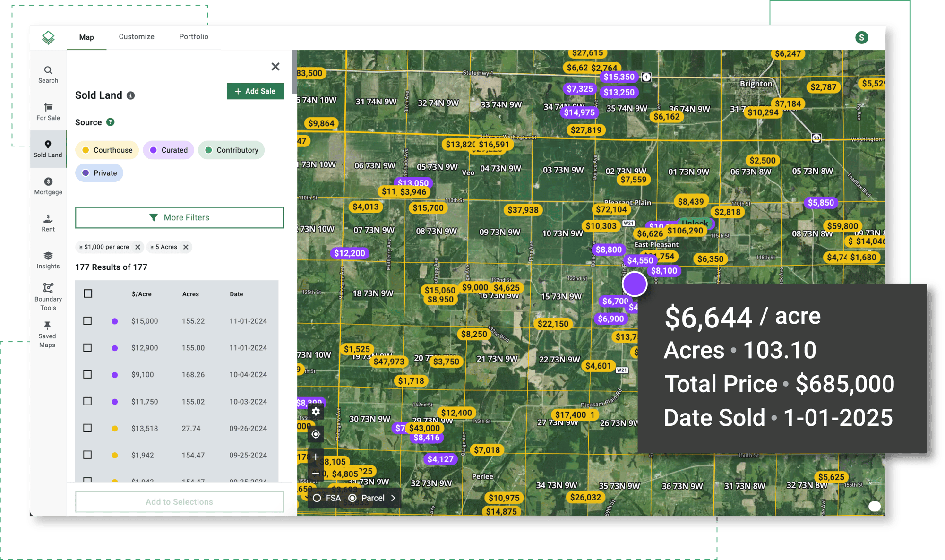Open the user profile avatar S
The width and height of the screenshot is (945, 560).
pyautogui.click(x=861, y=37)
